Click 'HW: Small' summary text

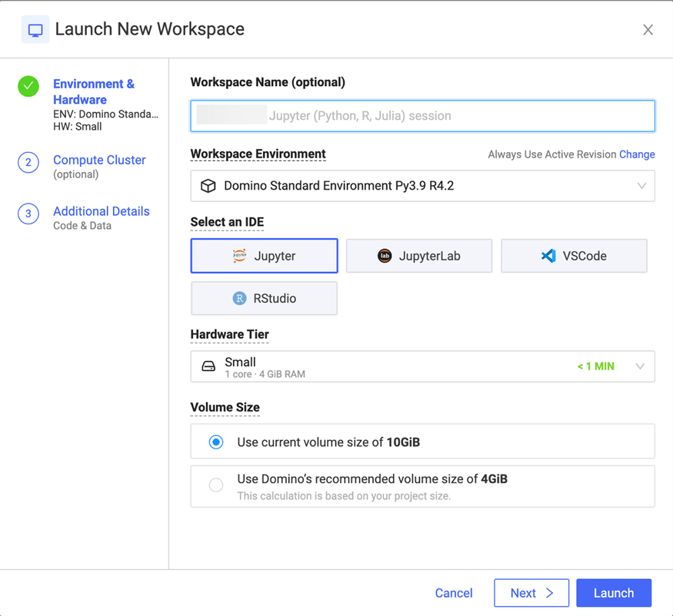tap(77, 127)
